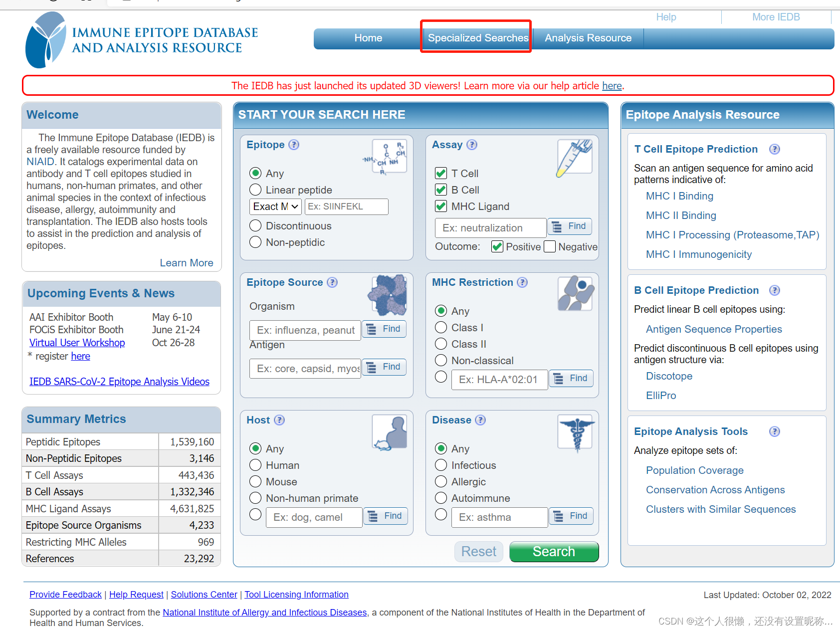Click the MHC Restriction molecule image
The image size is (840, 631).
[576, 293]
